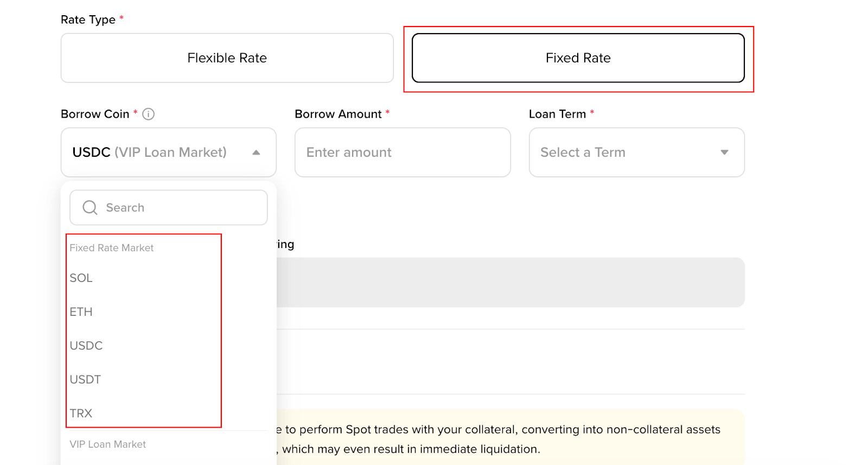Click the VIP Loan Market section header
This screenshot has width=868, height=465.
coord(108,444)
